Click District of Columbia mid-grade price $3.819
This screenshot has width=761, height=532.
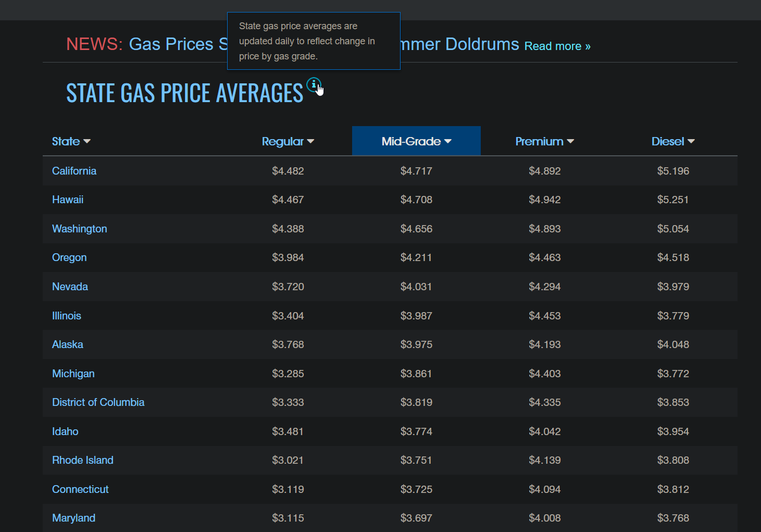pos(416,402)
